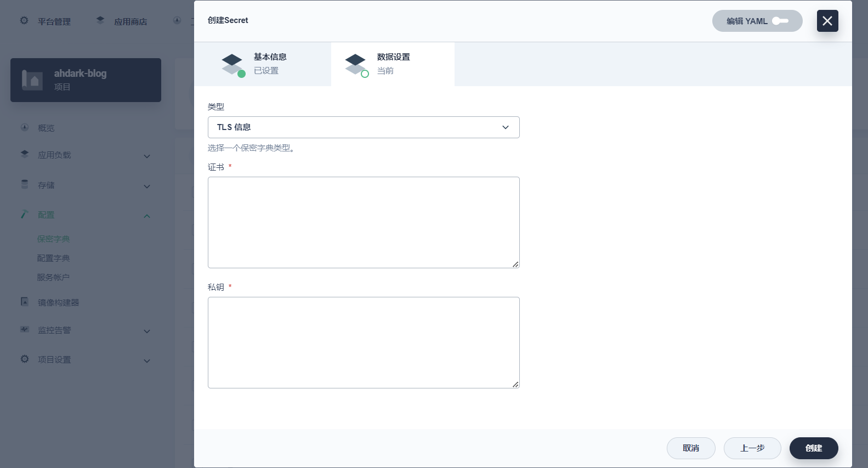Toggle the 编辑 YAML switch
The width and height of the screenshot is (868, 468).
click(x=780, y=21)
